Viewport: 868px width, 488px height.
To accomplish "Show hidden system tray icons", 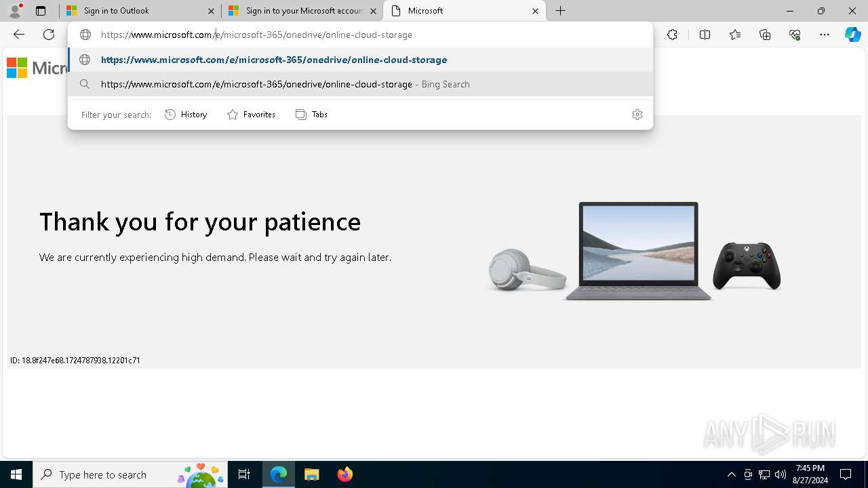I will pos(731,474).
